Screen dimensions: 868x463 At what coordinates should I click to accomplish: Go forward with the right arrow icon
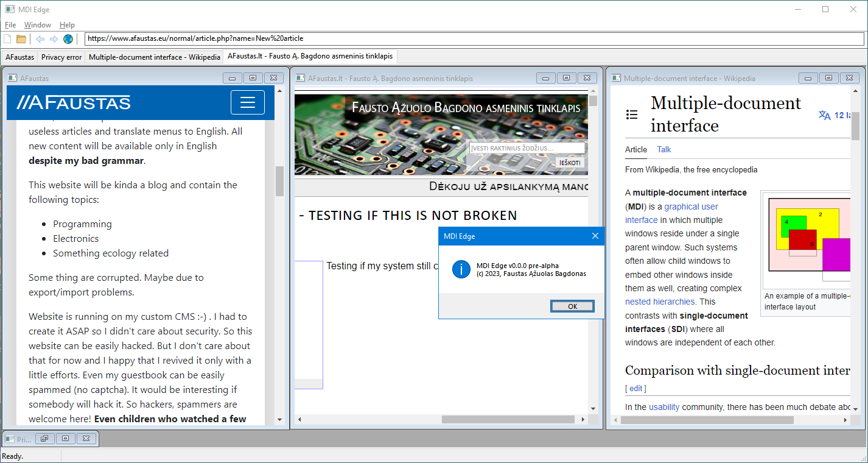54,39
